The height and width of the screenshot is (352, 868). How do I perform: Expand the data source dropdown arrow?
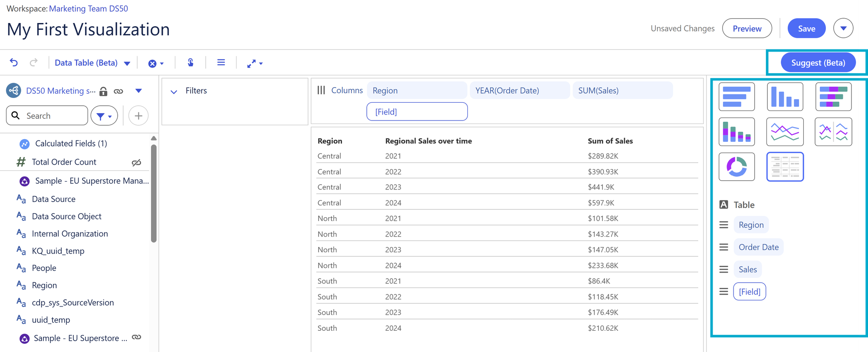pos(138,91)
